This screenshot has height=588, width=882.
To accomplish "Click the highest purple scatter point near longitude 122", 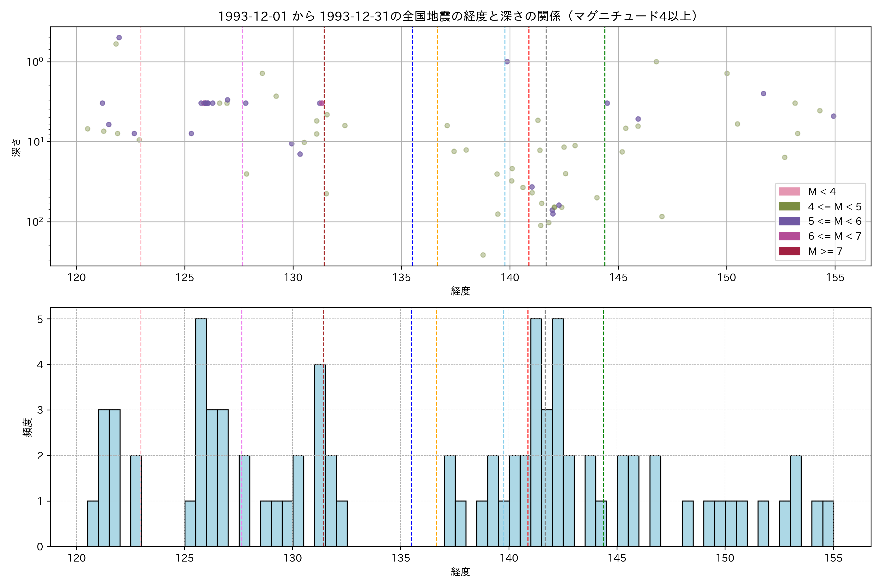I will coord(119,37).
